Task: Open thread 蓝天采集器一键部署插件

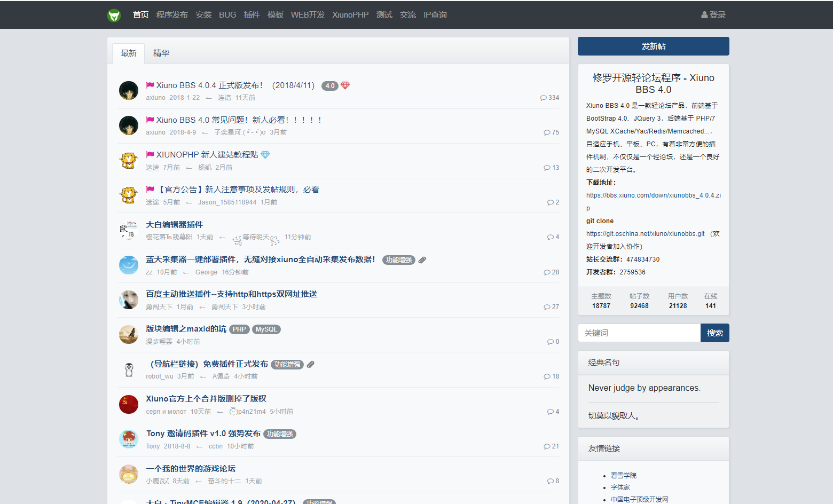Action: click(x=261, y=259)
